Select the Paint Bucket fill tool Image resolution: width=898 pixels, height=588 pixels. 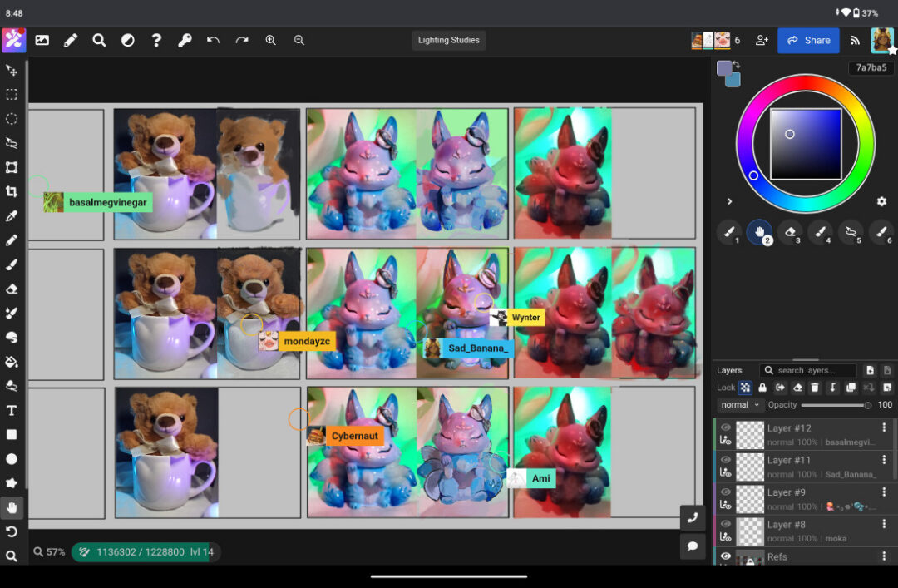pos(12,362)
